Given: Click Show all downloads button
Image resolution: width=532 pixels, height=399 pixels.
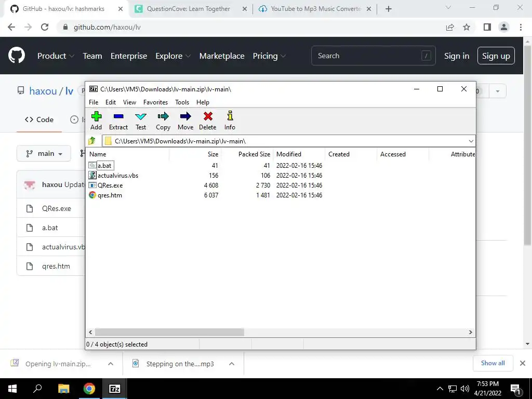Looking at the screenshot, I should click(x=493, y=363).
